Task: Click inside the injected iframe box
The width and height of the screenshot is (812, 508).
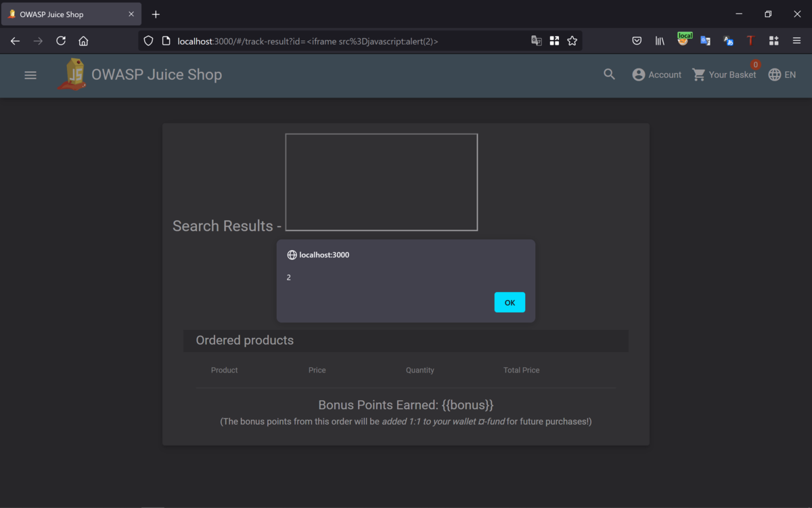Action: tap(382, 182)
